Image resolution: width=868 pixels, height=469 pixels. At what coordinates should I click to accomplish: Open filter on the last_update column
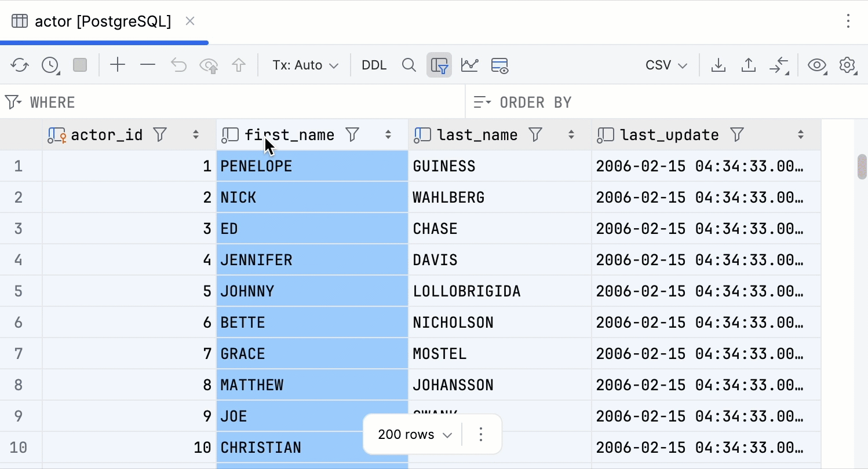736,134
